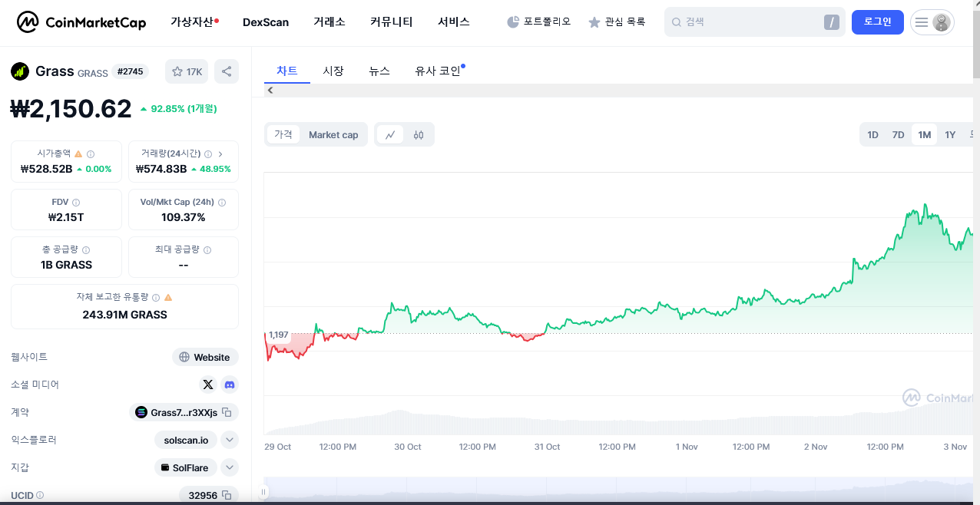Click the Grass coin logo
Screen dimensions: 980x505
pyautogui.click(x=20, y=71)
